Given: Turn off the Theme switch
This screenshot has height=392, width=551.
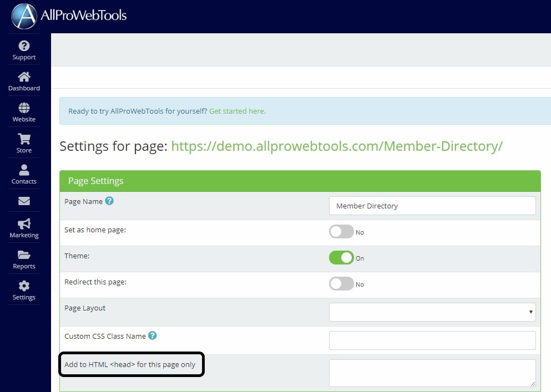Looking at the screenshot, I should pos(341,258).
